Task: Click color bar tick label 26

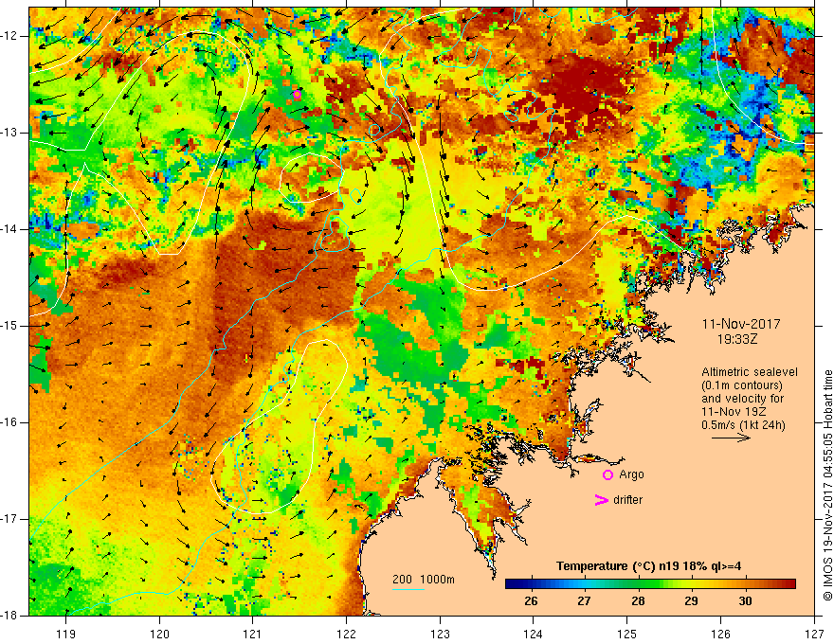Action: (x=531, y=601)
